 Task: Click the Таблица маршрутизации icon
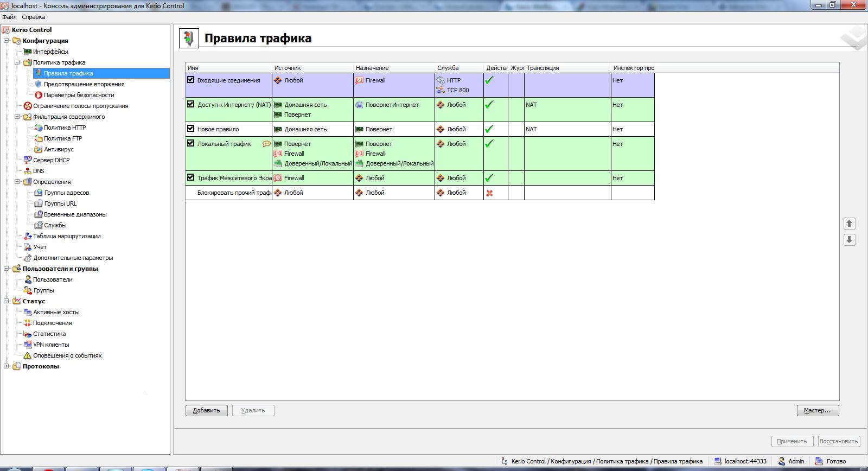point(28,236)
